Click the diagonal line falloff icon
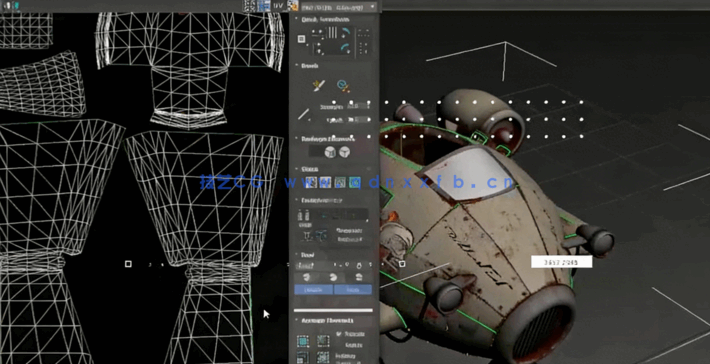710x364 pixels. click(x=304, y=114)
